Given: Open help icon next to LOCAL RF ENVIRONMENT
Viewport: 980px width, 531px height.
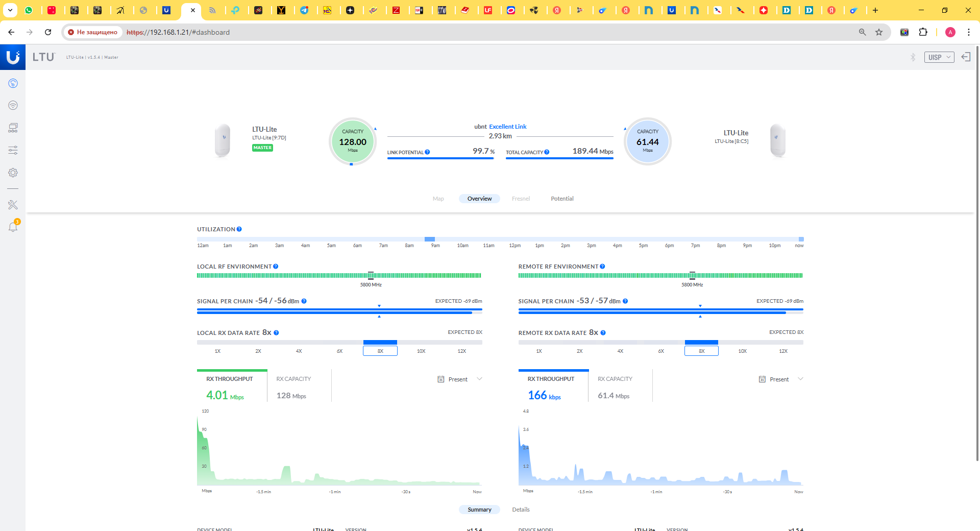Looking at the screenshot, I should point(276,267).
